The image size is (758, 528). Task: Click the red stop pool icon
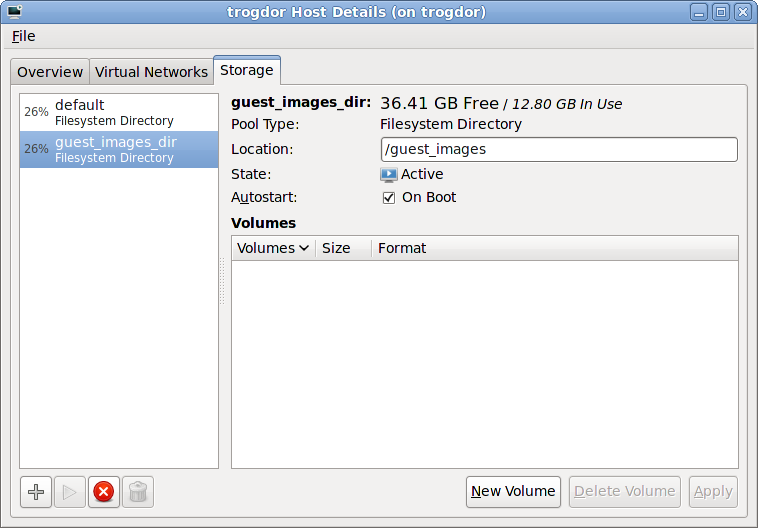[103, 492]
